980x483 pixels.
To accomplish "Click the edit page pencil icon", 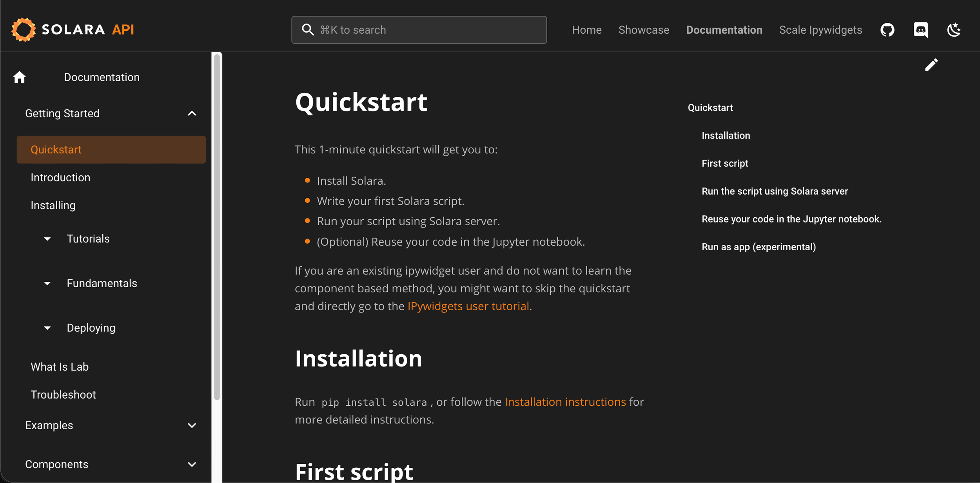I will tap(931, 65).
